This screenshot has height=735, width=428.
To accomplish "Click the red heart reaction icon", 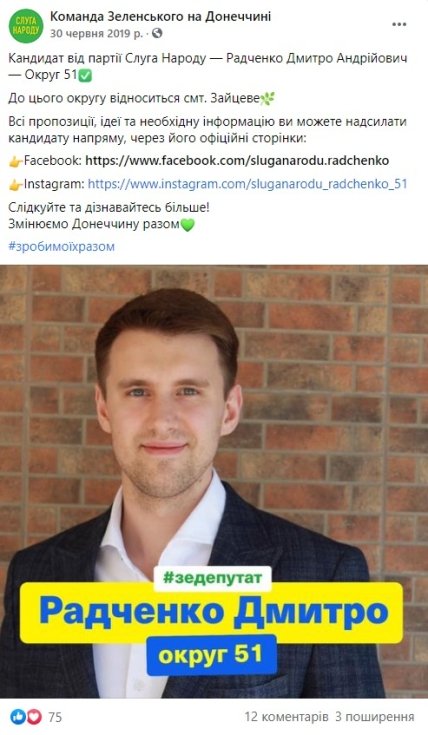I will (x=34, y=716).
